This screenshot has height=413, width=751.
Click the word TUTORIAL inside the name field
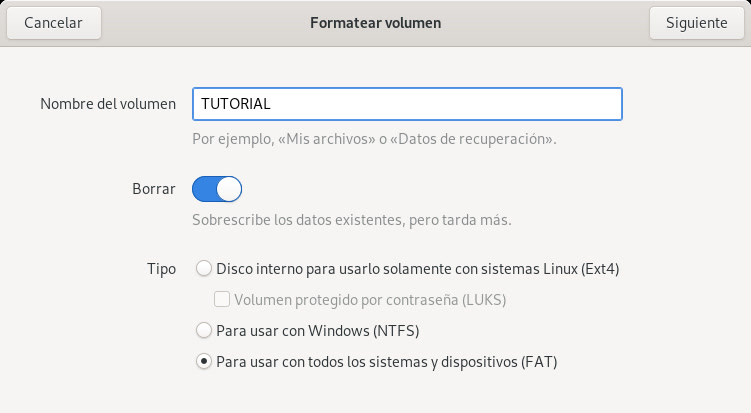tap(236, 104)
